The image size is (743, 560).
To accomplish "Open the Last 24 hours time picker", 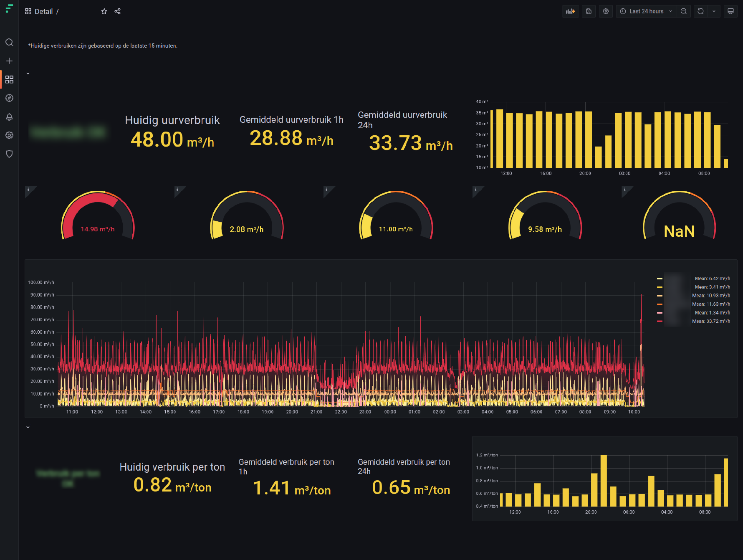I will [x=646, y=11].
